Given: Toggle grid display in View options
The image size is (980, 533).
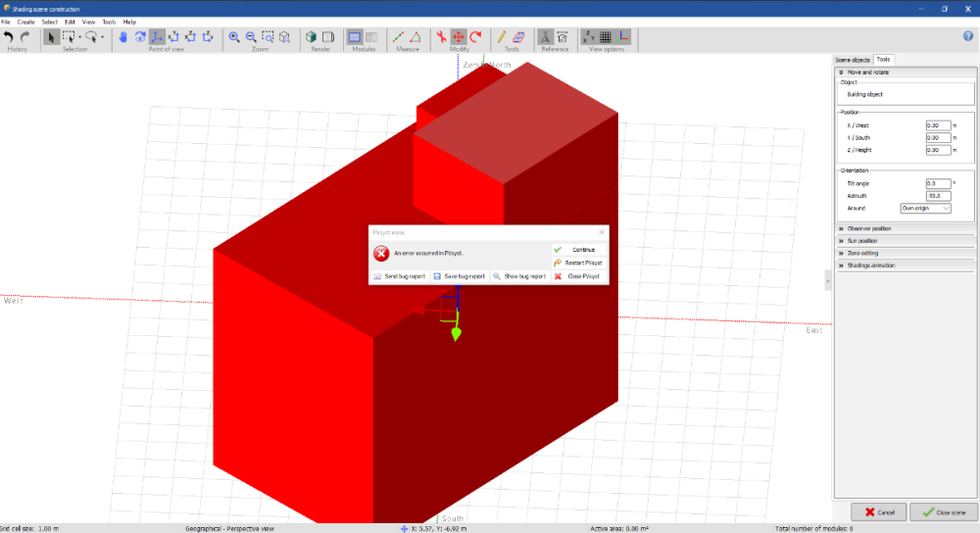Looking at the screenshot, I should tap(606, 36).
